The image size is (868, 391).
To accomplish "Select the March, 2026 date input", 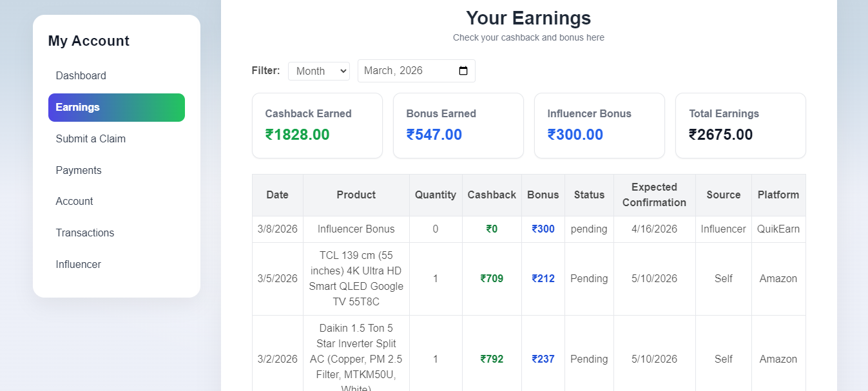I will [x=406, y=71].
